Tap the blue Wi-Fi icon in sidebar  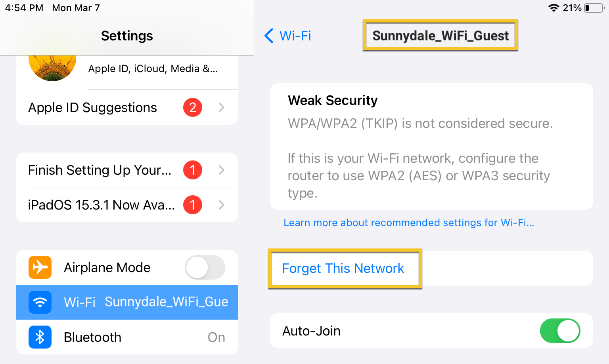40,302
